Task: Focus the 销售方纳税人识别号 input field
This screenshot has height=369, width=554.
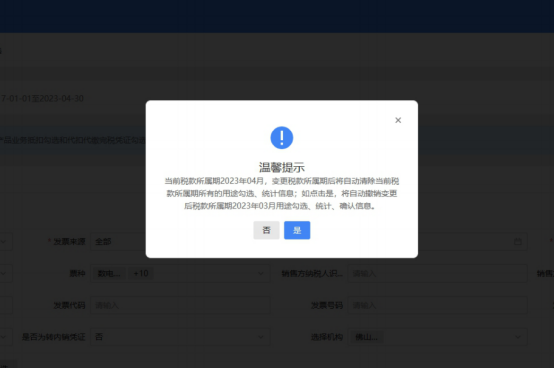Action: (x=437, y=274)
